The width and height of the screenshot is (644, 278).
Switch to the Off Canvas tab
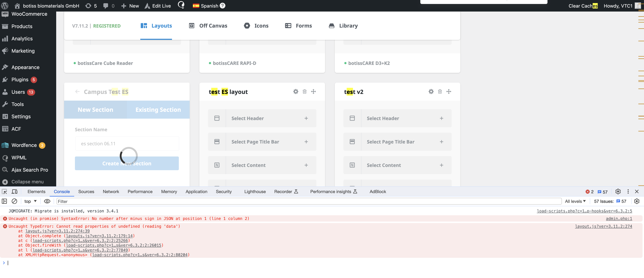tap(208, 26)
